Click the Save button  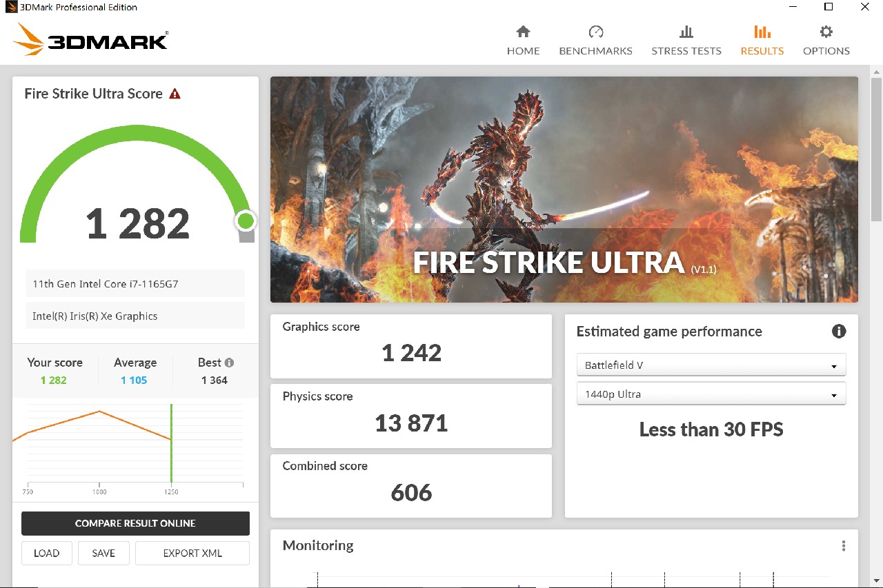tap(103, 553)
